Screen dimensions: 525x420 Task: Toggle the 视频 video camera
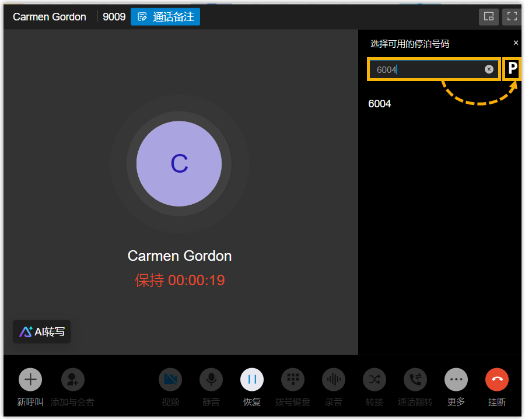coord(170,380)
